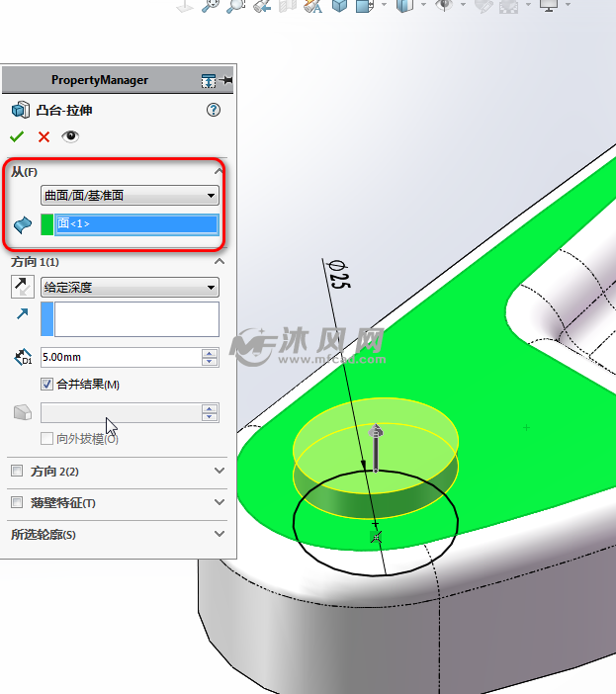This screenshot has height=694, width=616.
Task: Click the disabled draft angle field
Action: 121,412
